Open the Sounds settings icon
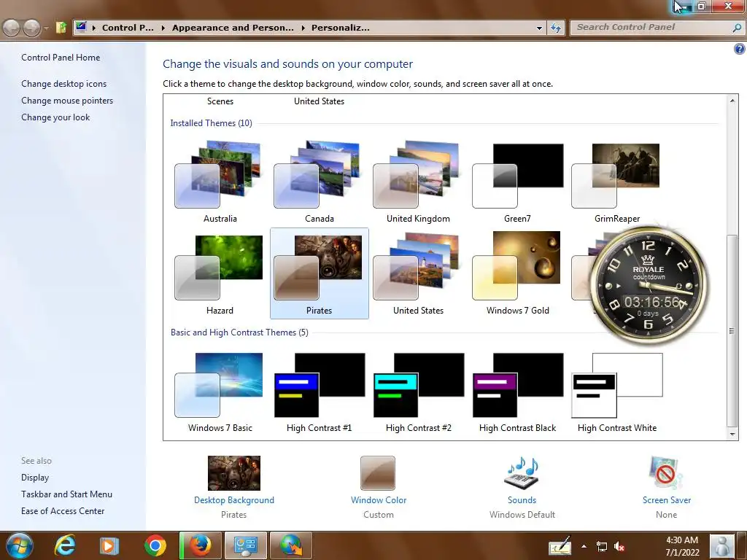The image size is (747, 560). click(521, 472)
